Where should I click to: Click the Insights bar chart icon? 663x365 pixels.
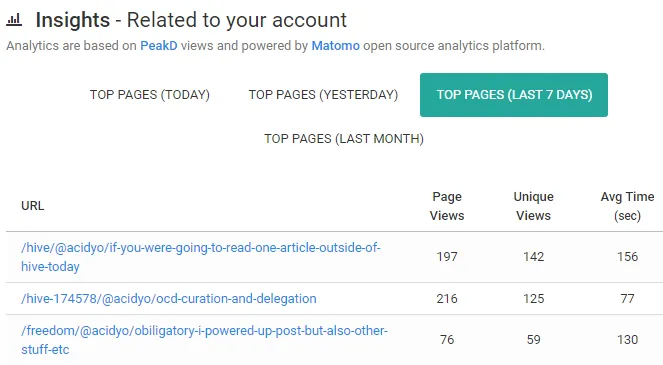tap(14, 20)
